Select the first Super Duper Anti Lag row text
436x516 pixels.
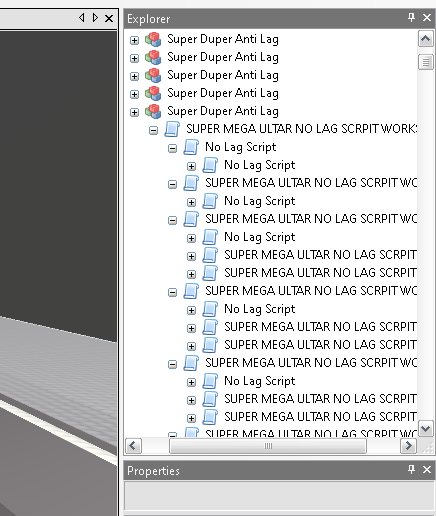tap(223, 39)
